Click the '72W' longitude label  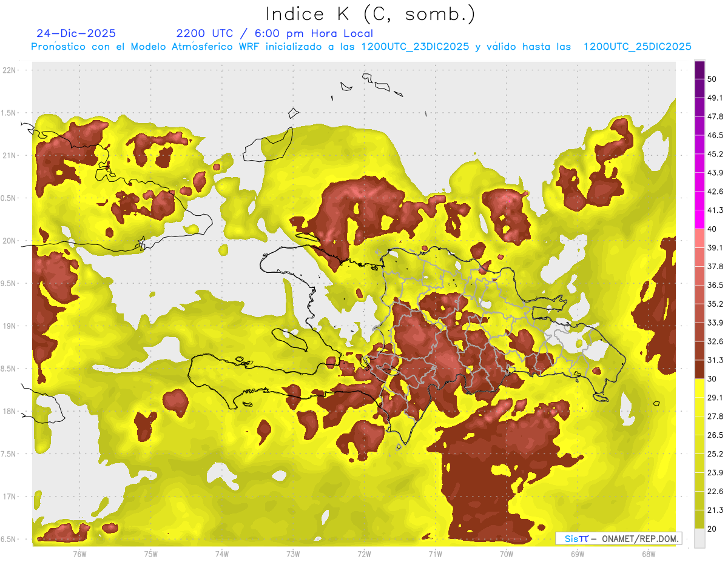364,554
